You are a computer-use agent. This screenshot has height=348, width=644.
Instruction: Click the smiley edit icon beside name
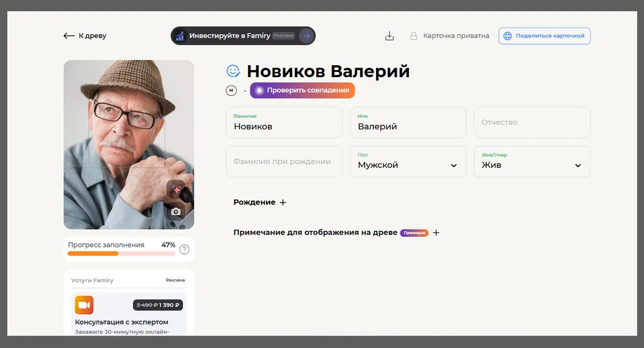pyautogui.click(x=233, y=71)
